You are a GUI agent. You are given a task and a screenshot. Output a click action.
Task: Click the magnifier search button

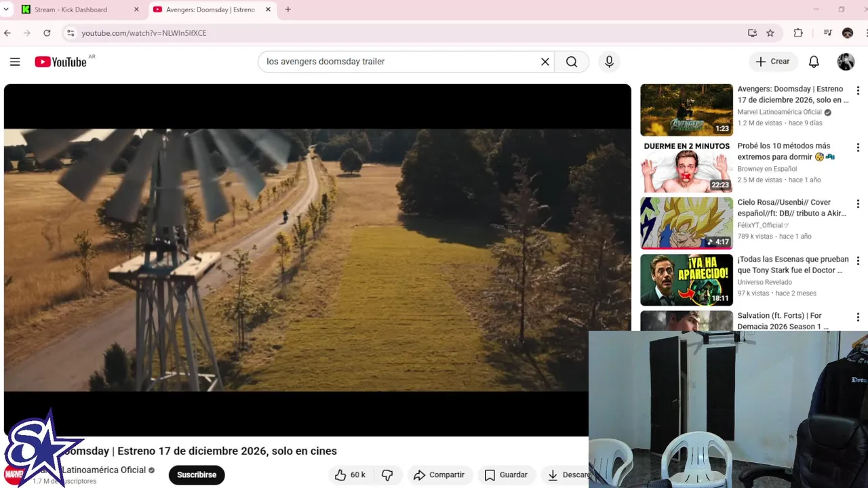[572, 62]
